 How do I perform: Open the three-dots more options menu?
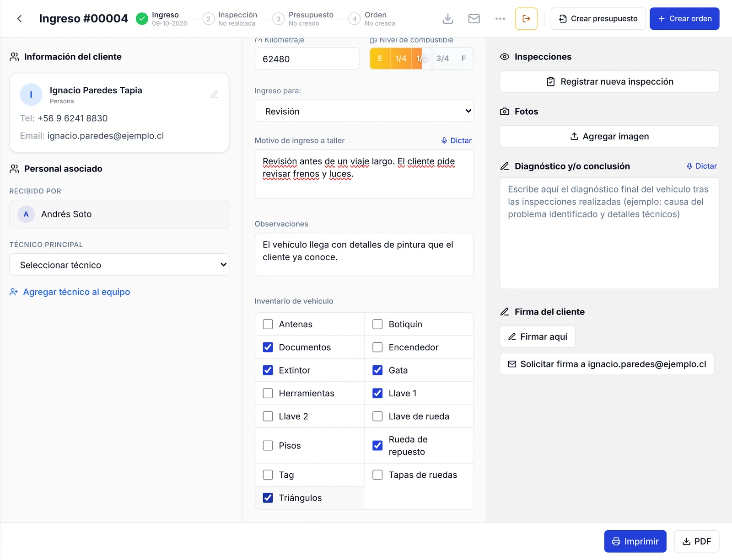click(x=500, y=19)
